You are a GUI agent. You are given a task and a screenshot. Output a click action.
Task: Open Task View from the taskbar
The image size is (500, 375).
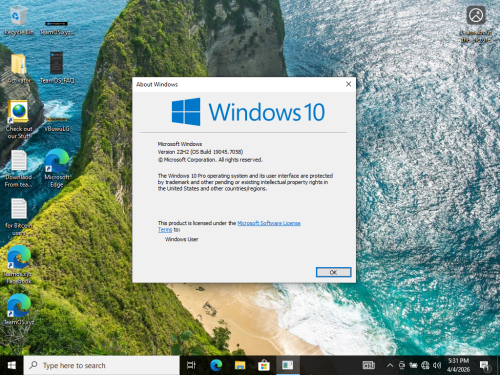[191, 365]
